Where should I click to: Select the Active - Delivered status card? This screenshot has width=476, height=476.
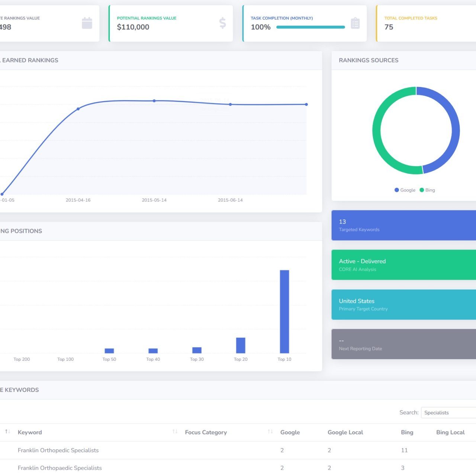click(403, 265)
